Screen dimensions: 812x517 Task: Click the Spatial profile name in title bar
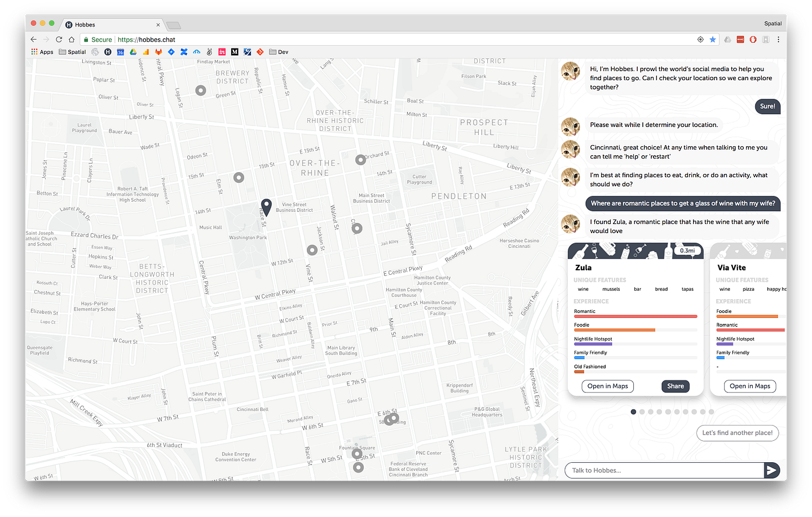tap(773, 24)
